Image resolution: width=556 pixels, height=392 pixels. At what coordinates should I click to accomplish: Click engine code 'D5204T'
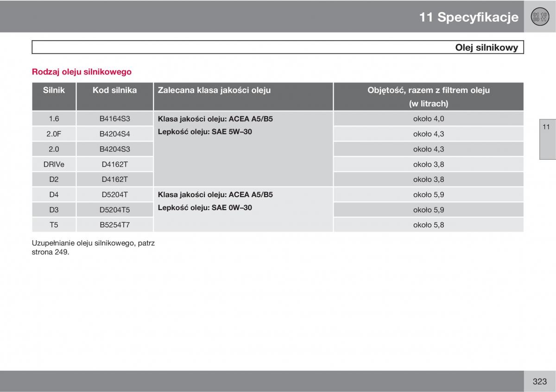coord(114,194)
